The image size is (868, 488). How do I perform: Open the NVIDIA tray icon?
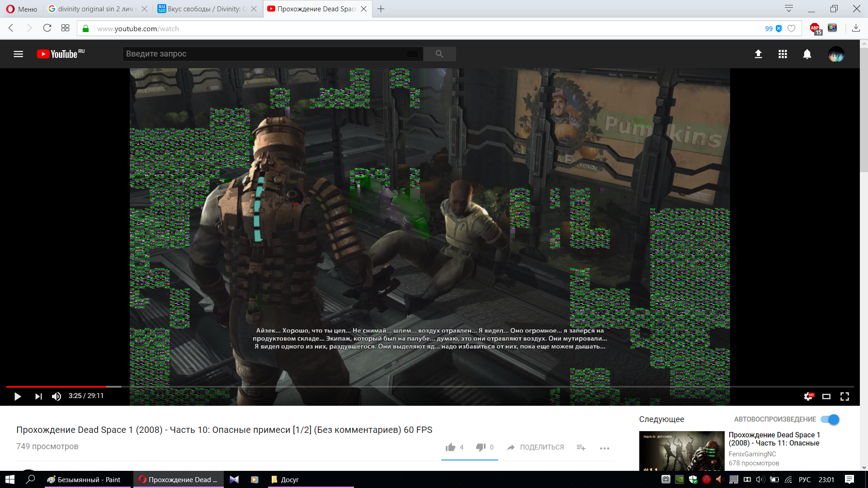click(x=679, y=479)
